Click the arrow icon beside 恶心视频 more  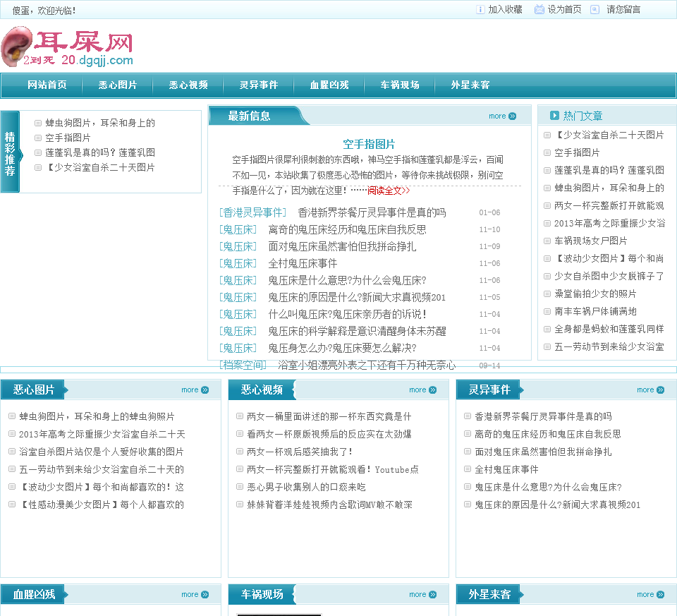432,389
